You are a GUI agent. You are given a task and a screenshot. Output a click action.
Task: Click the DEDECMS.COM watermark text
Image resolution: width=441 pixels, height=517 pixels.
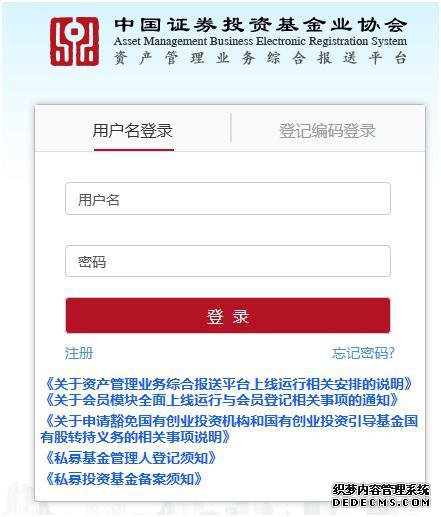(381, 502)
